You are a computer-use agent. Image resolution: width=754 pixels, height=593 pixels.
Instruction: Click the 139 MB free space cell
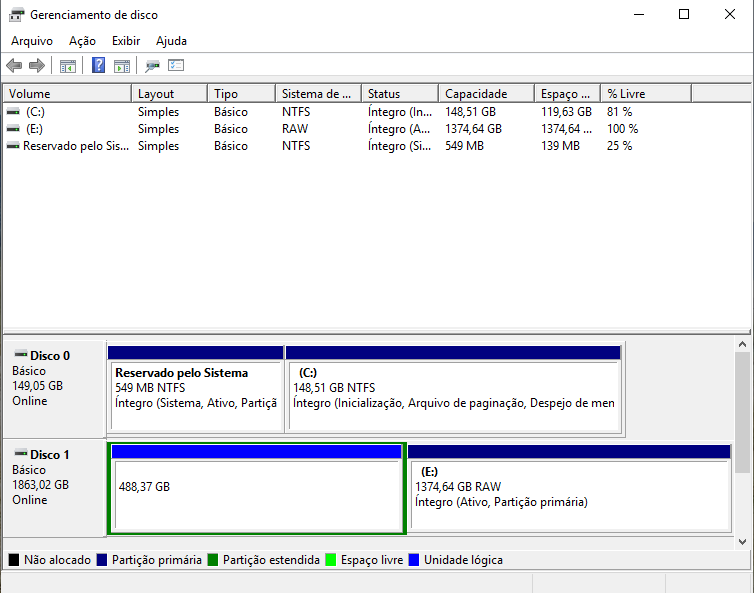click(x=560, y=146)
